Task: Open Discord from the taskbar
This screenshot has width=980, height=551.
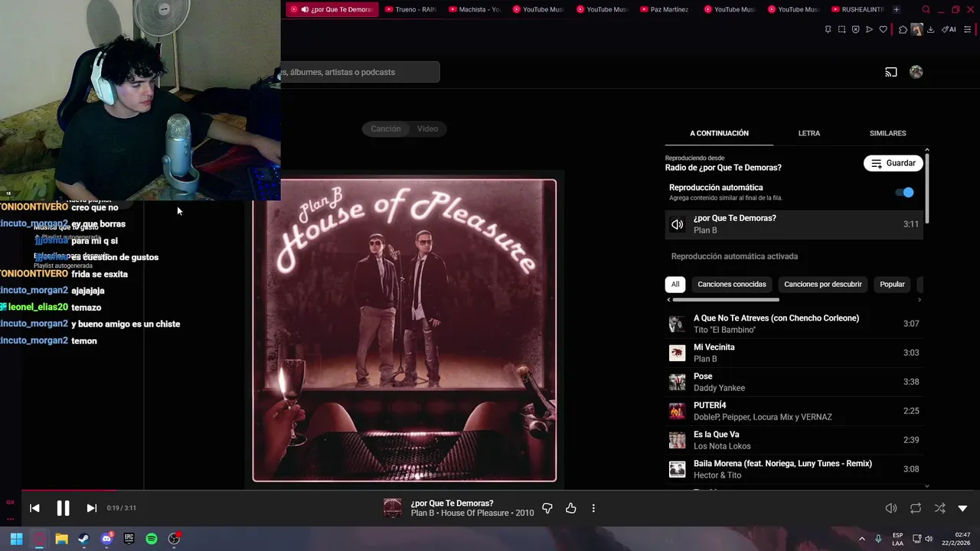Action: coord(106,539)
